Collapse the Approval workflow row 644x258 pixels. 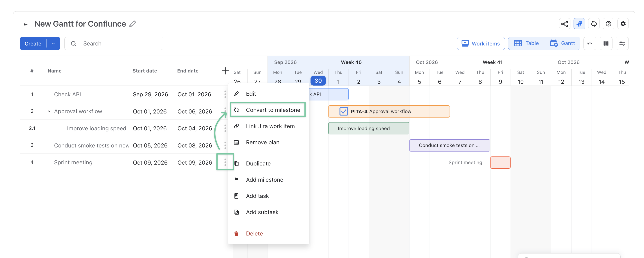click(x=49, y=111)
